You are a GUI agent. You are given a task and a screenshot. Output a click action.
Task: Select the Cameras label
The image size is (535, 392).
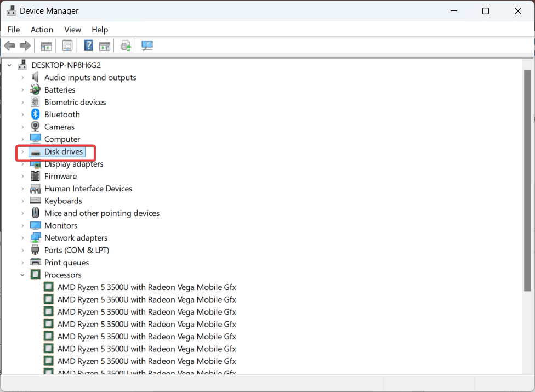(59, 127)
